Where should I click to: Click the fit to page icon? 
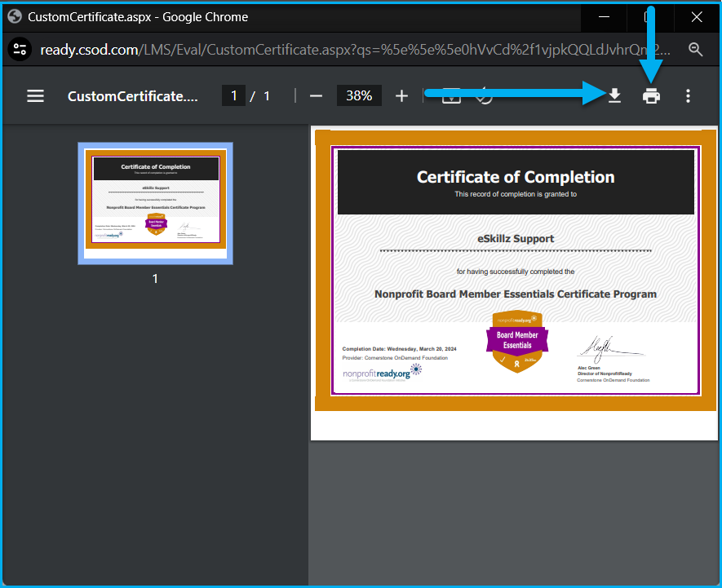(x=451, y=95)
